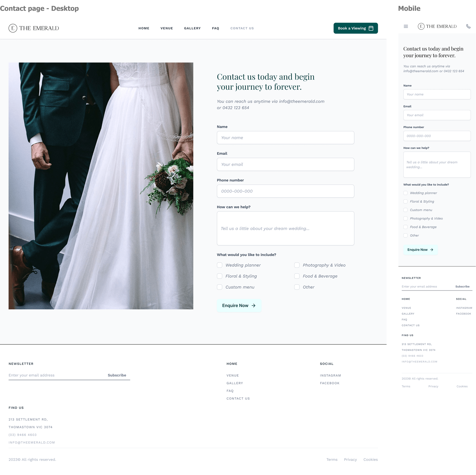Check Photography & Video on desktop form
Screen dimensions: 476x475
coord(297,265)
